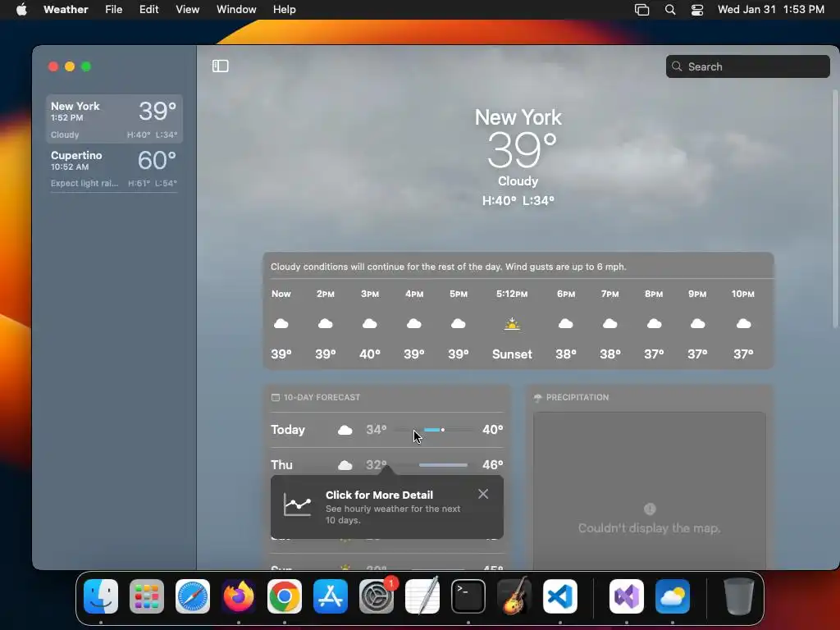Click the Today cloud icon in 10-day forecast

coord(345,430)
